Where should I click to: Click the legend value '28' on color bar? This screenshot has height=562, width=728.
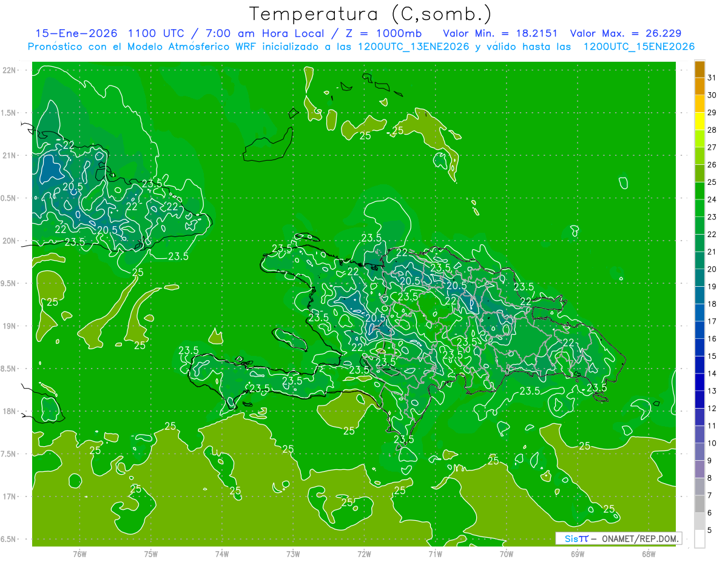pos(712,130)
